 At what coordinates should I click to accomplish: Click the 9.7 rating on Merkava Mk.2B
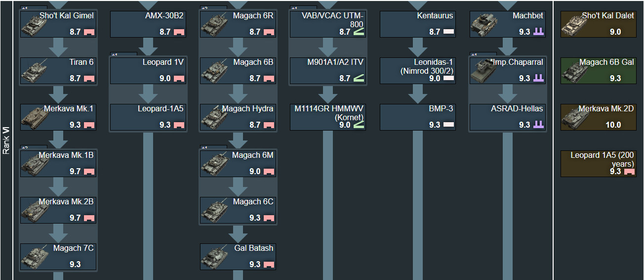[x=75, y=218]
